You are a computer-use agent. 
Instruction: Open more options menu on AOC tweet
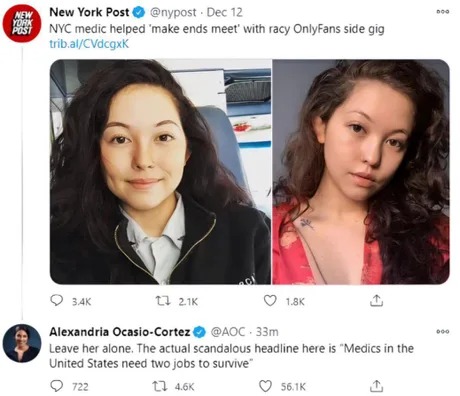tap(443, 331)
